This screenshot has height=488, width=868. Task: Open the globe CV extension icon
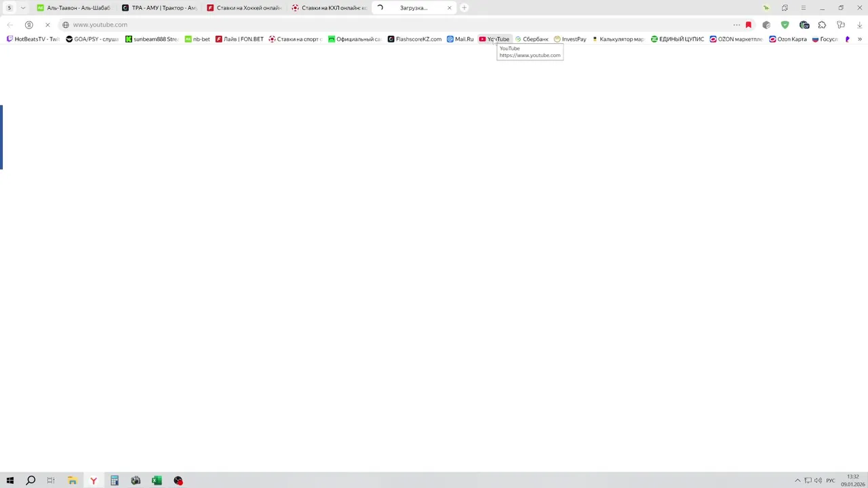tap(804, 24)
